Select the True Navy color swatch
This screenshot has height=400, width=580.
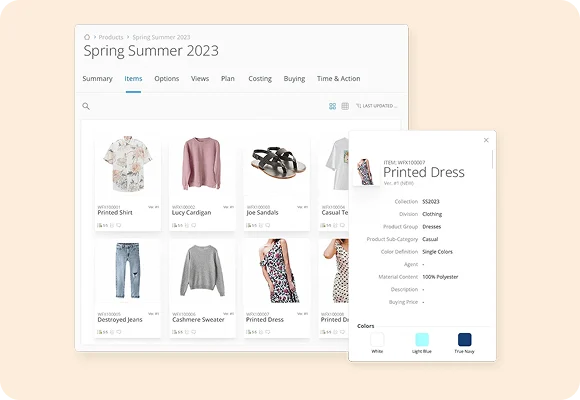[x=465, y=339]
